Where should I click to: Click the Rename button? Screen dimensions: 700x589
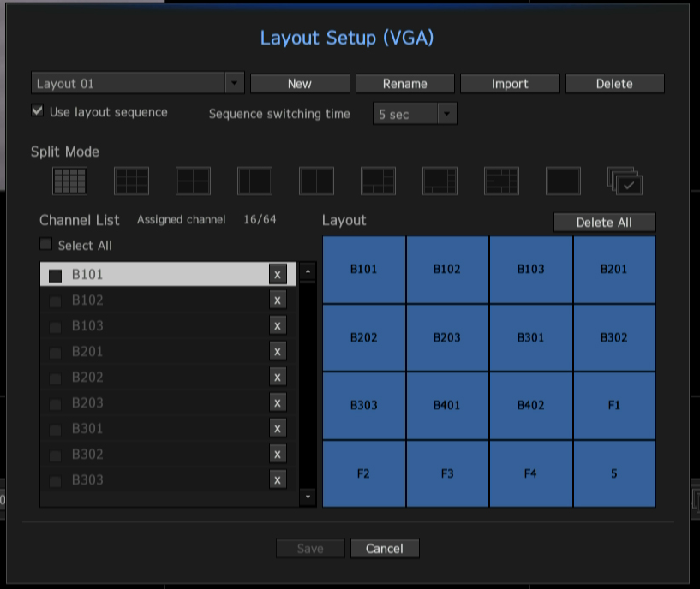[x=405, y=84]
